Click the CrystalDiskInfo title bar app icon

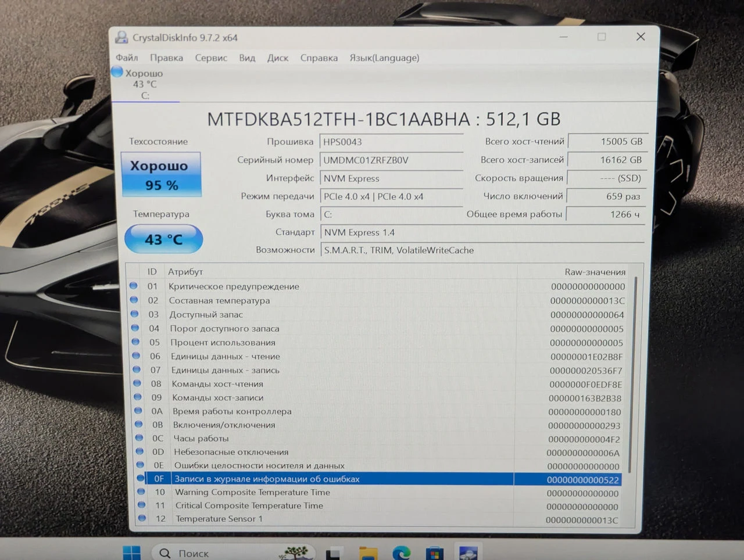coord(121,37)
